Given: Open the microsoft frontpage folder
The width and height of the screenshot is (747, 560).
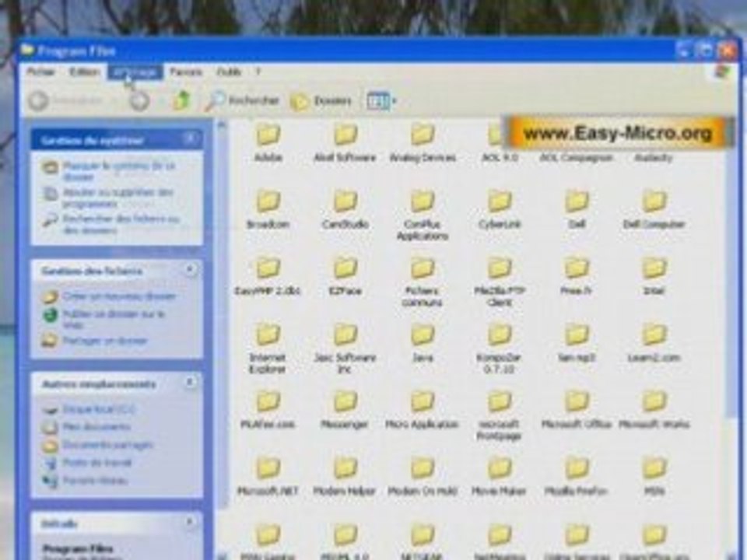Looking at the screenshot, I should [x=500, y=415].
